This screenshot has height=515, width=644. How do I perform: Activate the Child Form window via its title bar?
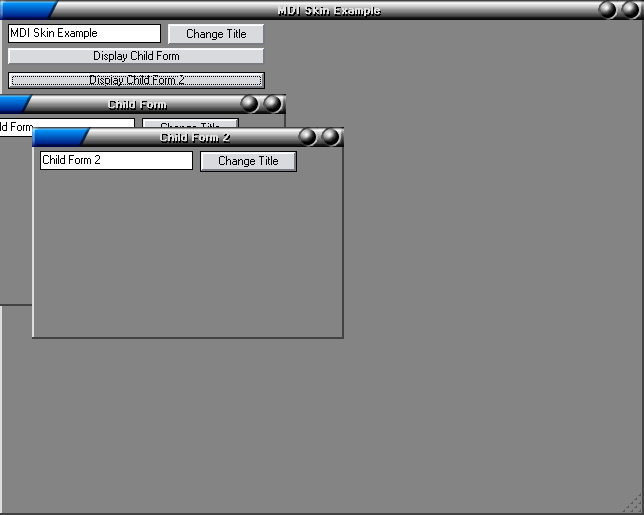(x=137, y=105)
